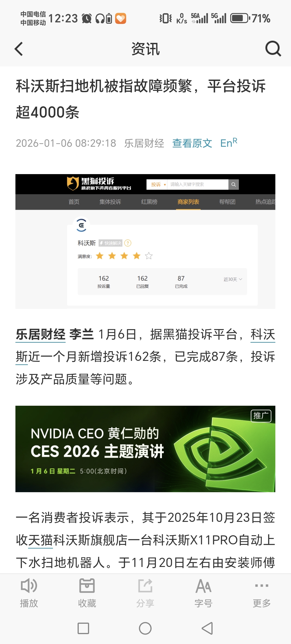Switch to the English version via En
Image resolution: width=291 pixels, height=644 pixels.
click(x=229, y=143)
